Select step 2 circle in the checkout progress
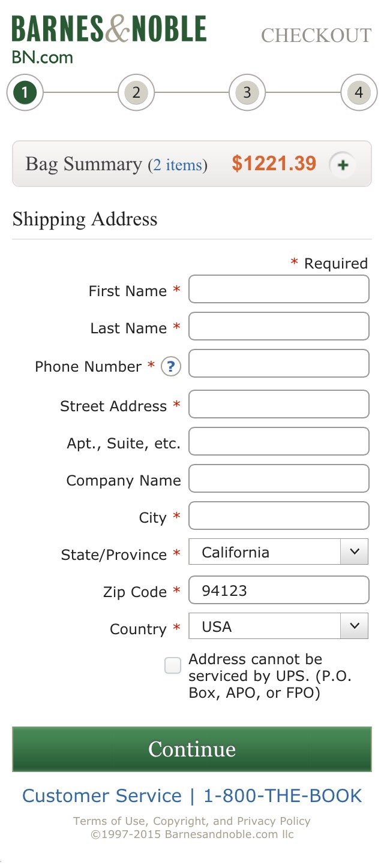 (x=136, y=93)
